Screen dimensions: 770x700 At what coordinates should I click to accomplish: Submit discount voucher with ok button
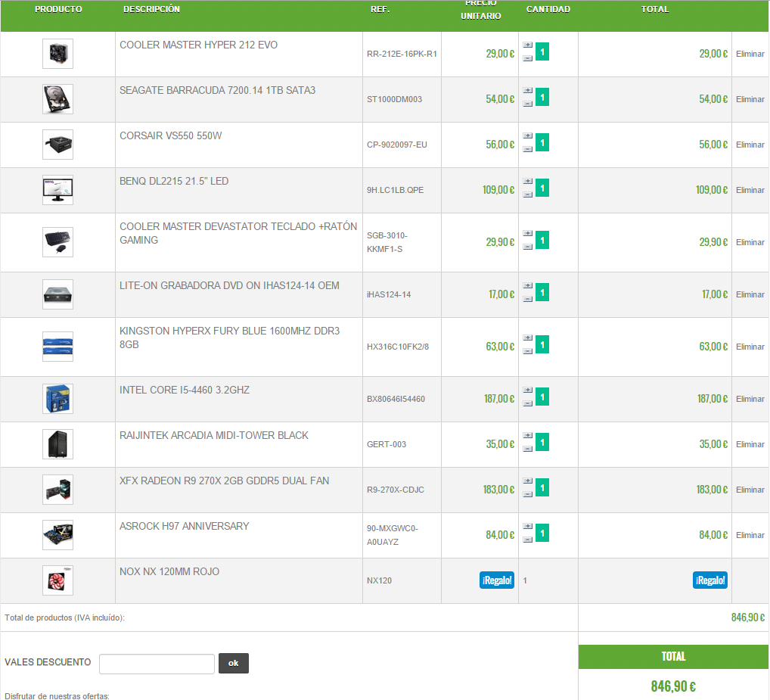233,663
